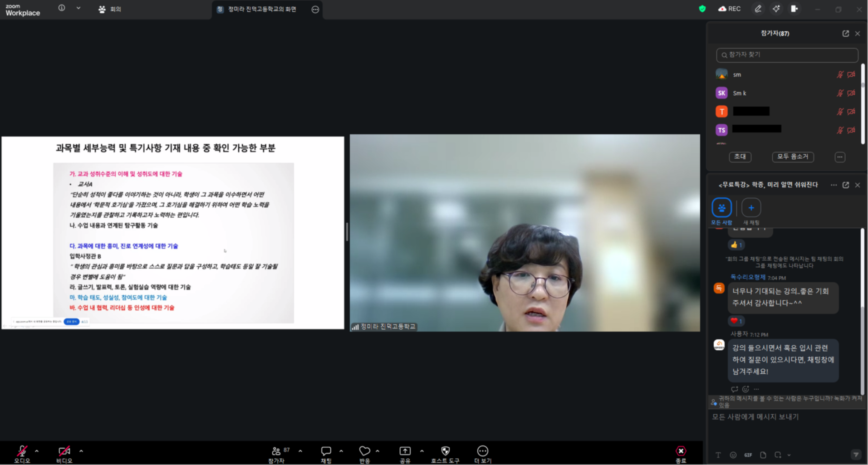Open the 더 보기 more options icon
Image resolution: width=868 pixels, height=465 pixels.
[482, 451]
